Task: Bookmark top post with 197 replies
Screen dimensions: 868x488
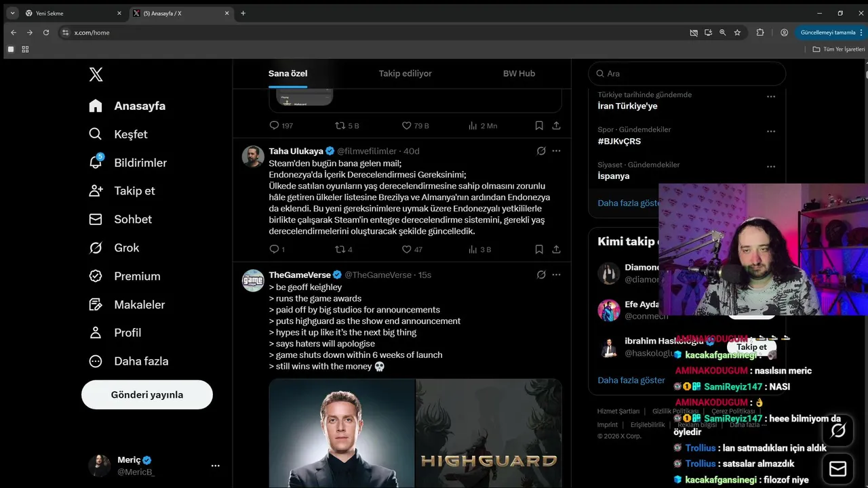Action: [539, 125]
